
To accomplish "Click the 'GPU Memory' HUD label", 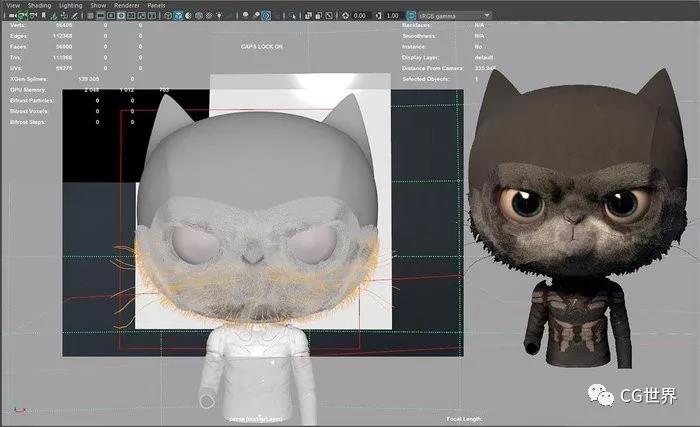I will point(28,90).
